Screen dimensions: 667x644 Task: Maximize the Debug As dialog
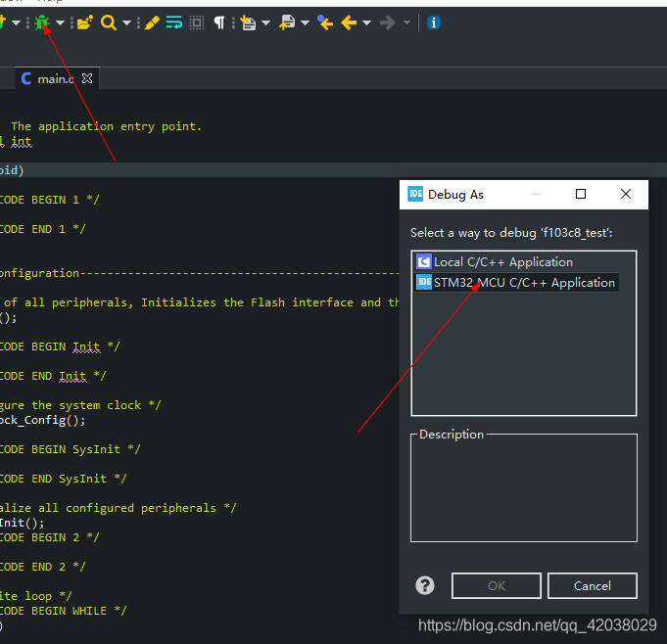pyautogui.click(x=581, y=194)
